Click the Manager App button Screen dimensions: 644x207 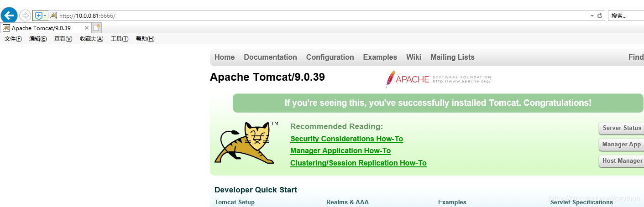coord(622,145)
